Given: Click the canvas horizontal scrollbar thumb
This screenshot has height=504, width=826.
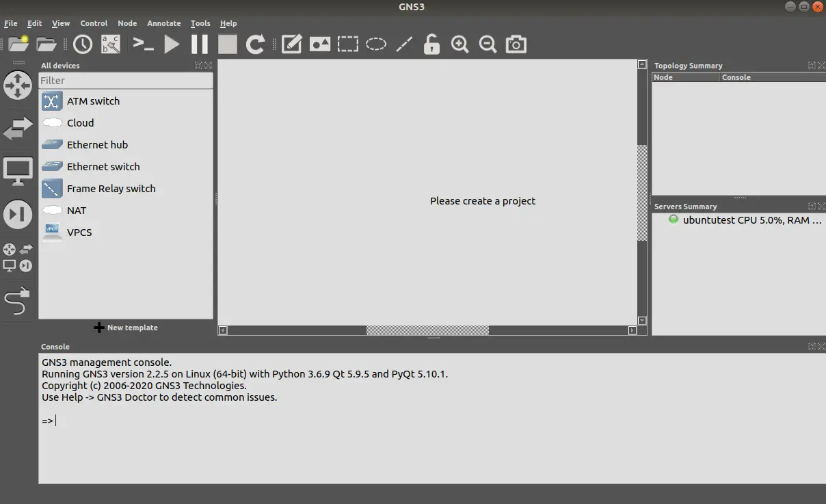Looking at the screenshot, I should (x=427, y=330).
